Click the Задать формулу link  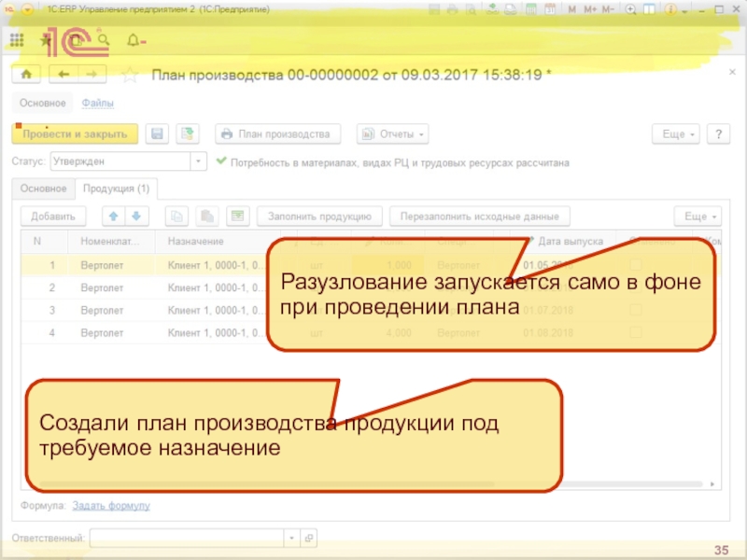point(111,506)
